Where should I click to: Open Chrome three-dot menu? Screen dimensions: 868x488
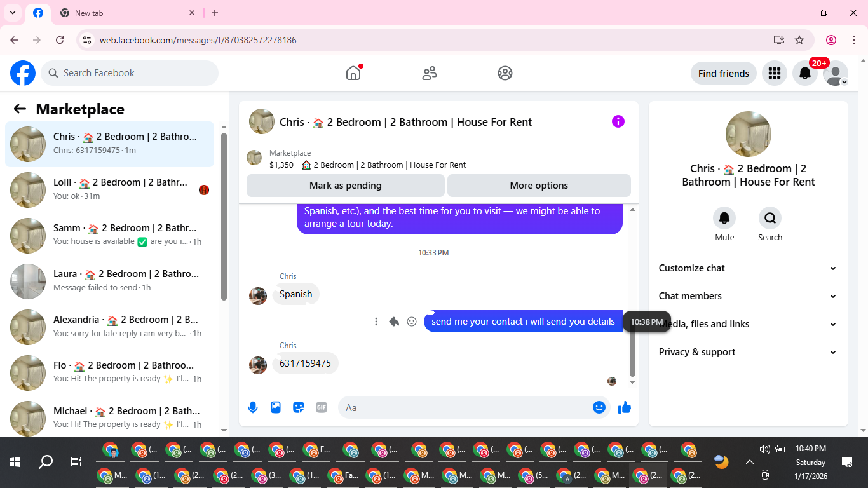[x=853, y=39]
